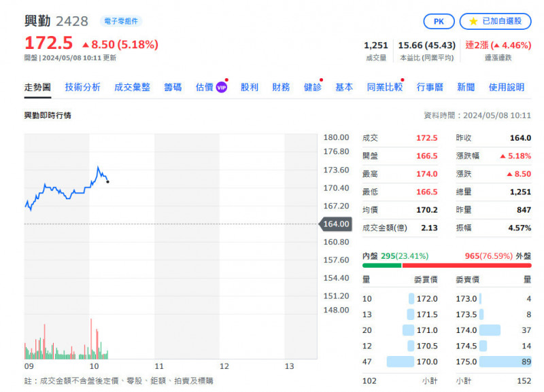Click the latest price dot on the chart line

pyautogui.click(x=108, y=181)
